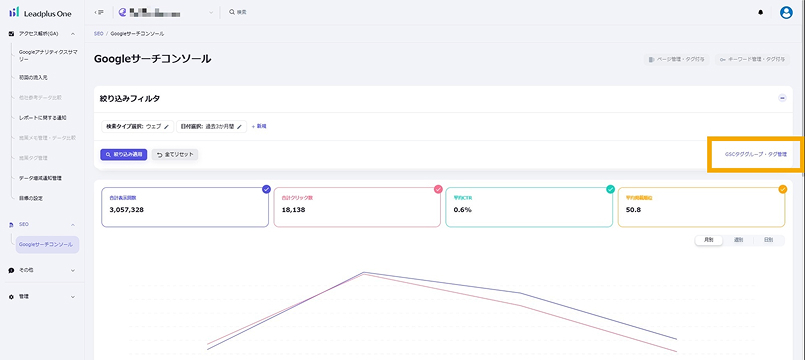This screenshot has height=360, width=805.
Task: Collapse the sidebar with the menu-fold icon
Action: click(x=100, y=12)
